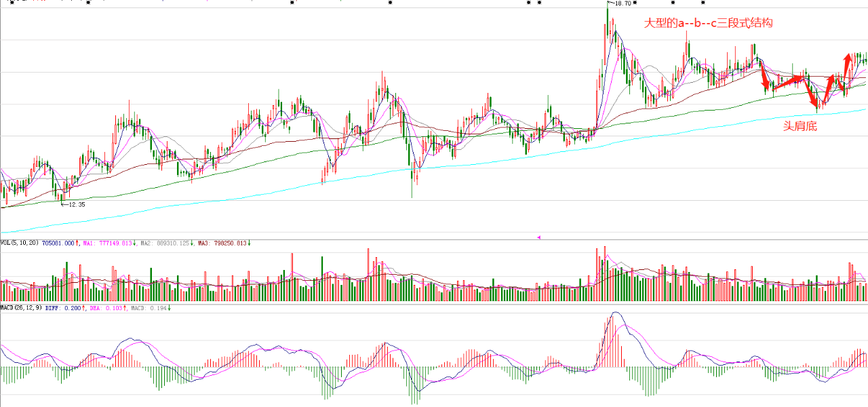
Task: Click the small magenta triangle below price chart
Action: pos(538,237)
